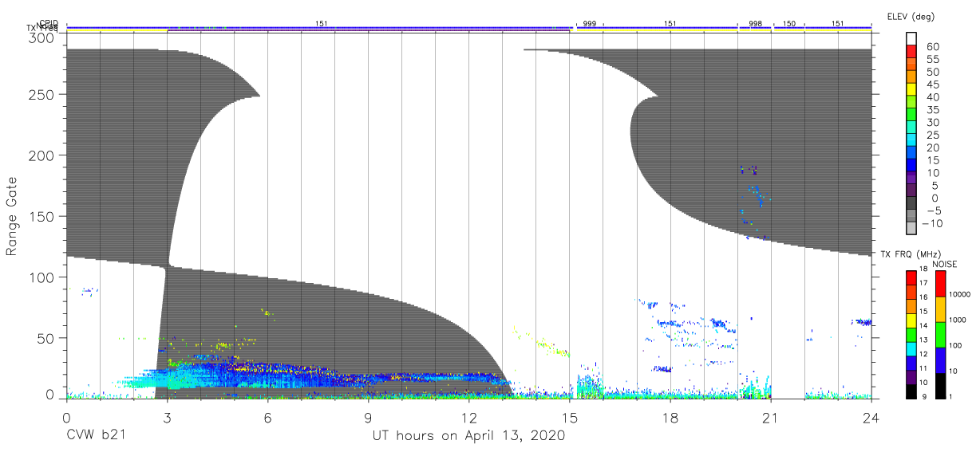Click the '18' tick on UT hours axis

670,416
